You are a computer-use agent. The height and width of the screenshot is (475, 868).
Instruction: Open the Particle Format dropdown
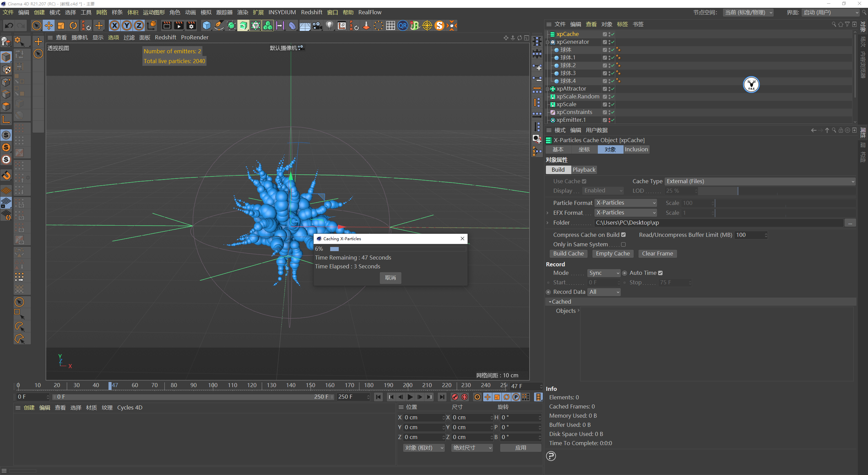point(626,203)
